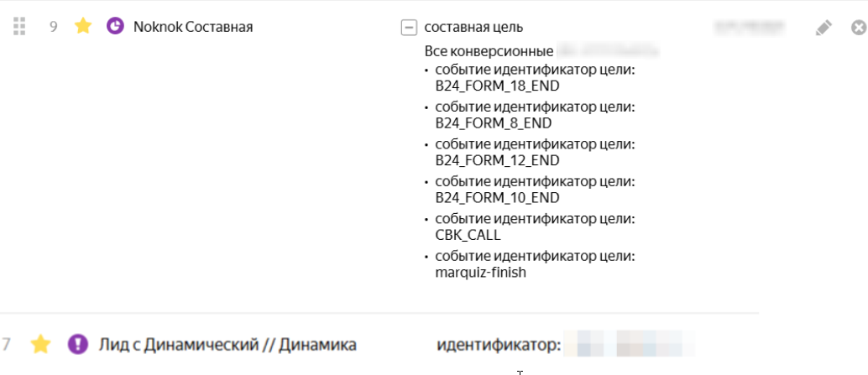Select the B24_FORM_10_END goal identifier
Viewport: 868px width, 375px height.
(x=498, y=197)
